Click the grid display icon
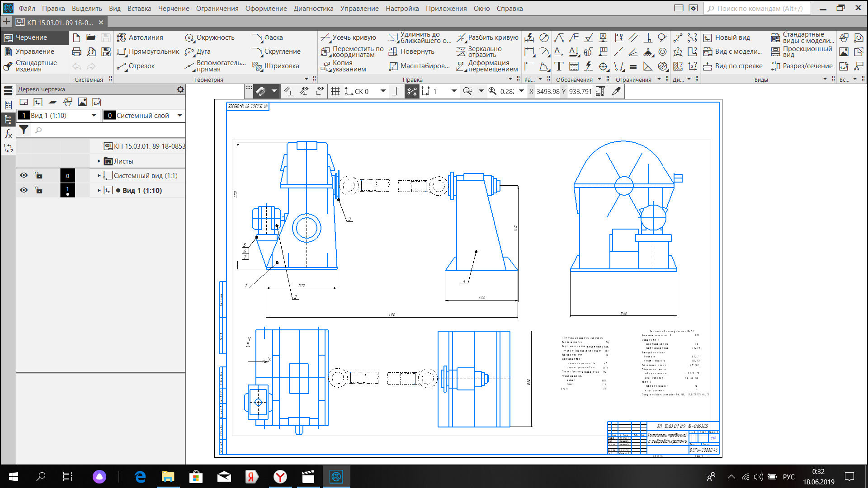This screenshot has height=488, width=868. 335,91
